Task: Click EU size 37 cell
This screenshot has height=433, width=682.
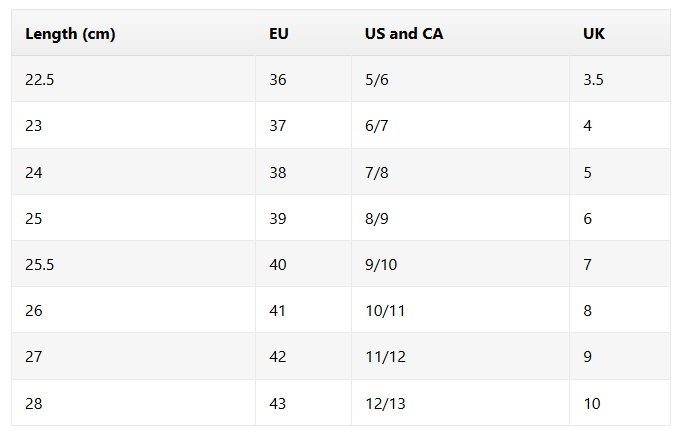Action: click(303, 125)
